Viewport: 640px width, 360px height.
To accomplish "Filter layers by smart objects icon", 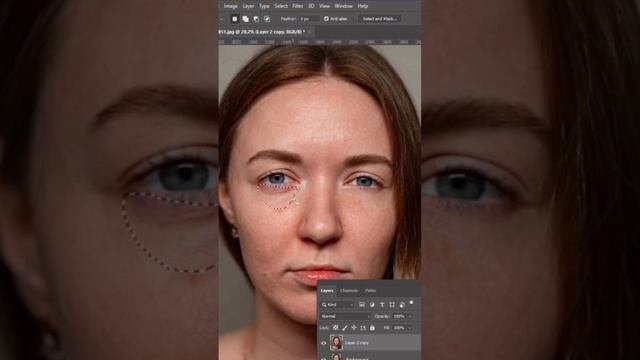I will click(402, 304).
